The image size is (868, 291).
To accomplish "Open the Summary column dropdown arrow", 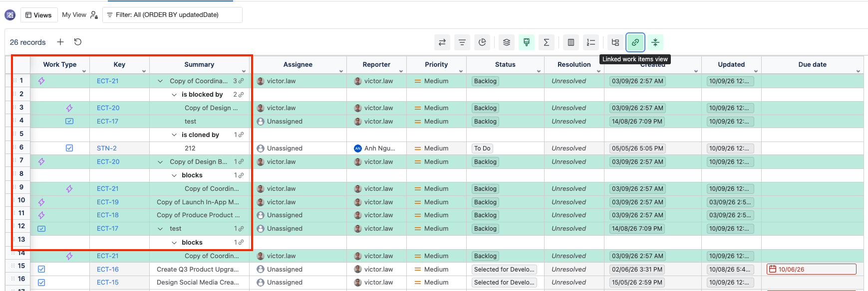I will 244,71.
